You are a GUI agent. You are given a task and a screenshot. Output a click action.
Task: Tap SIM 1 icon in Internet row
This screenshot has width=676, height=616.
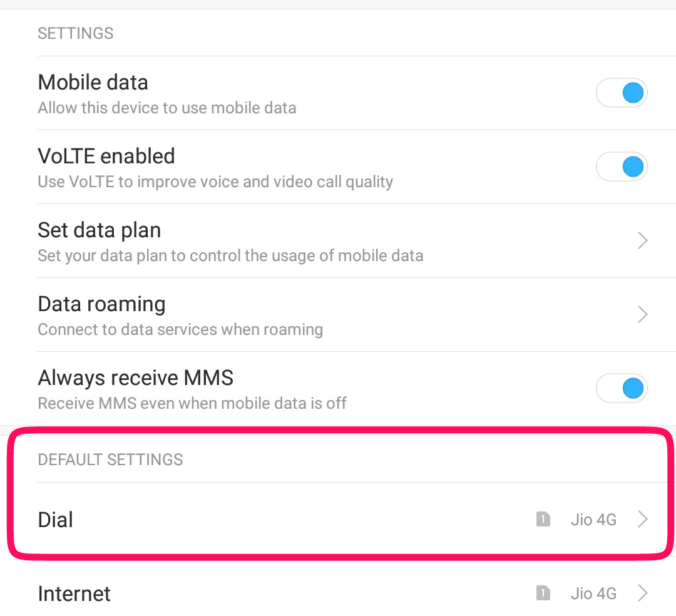tap(543, 593)
